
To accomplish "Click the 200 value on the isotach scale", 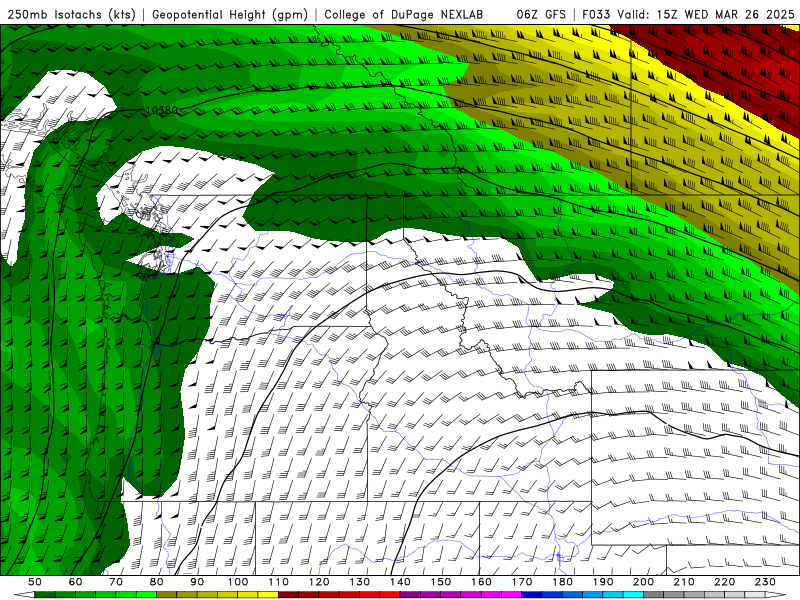I will tap(643, 582).
